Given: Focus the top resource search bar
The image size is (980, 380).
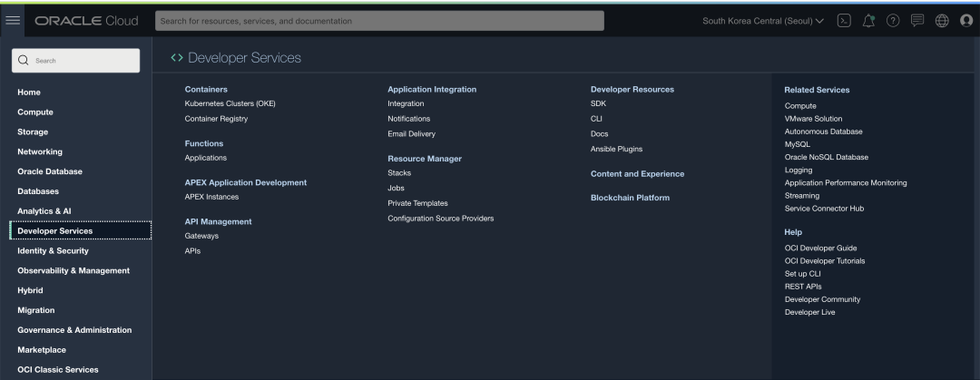Looking at the screenshot, I should pyautogui.click(x=379, y=21).
